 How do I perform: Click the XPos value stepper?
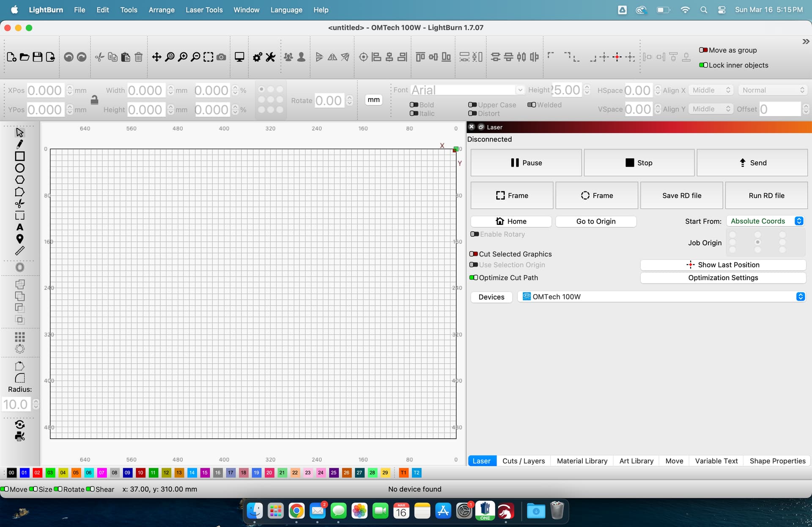pos(70,90)
